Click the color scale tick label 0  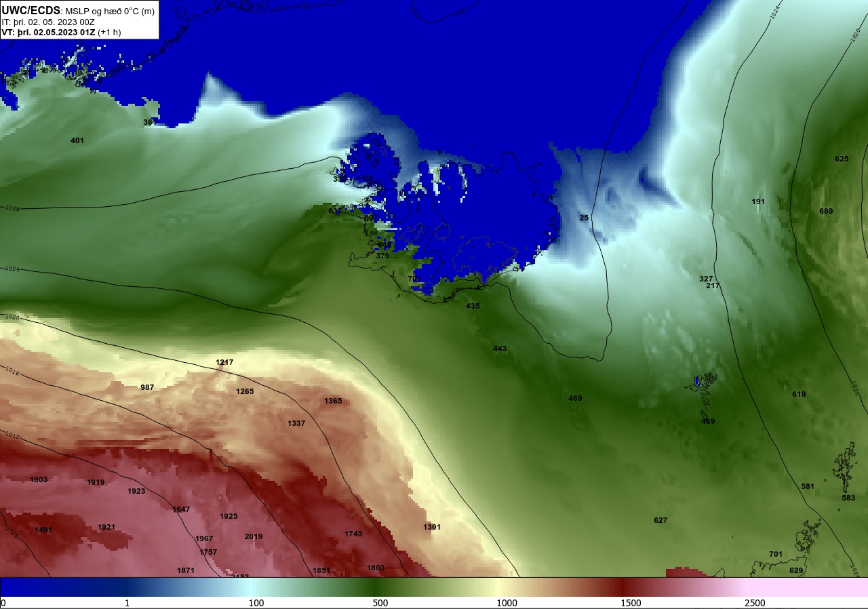[x=3, y=603]
